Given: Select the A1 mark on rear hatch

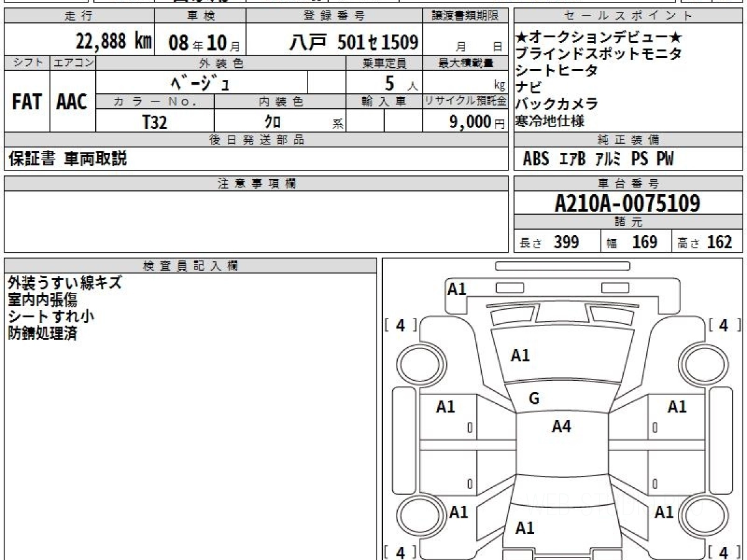Looking at the screenshot, I should coord(525,528).
